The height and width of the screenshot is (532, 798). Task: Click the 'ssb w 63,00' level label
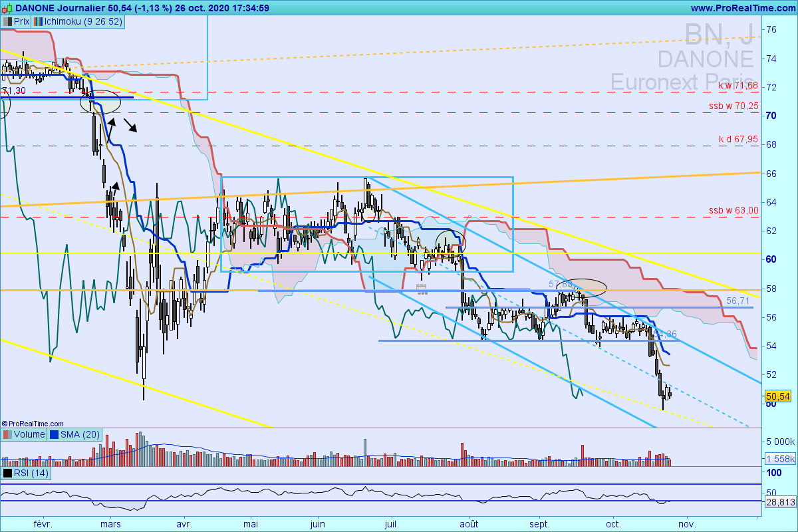click(733, 210)
